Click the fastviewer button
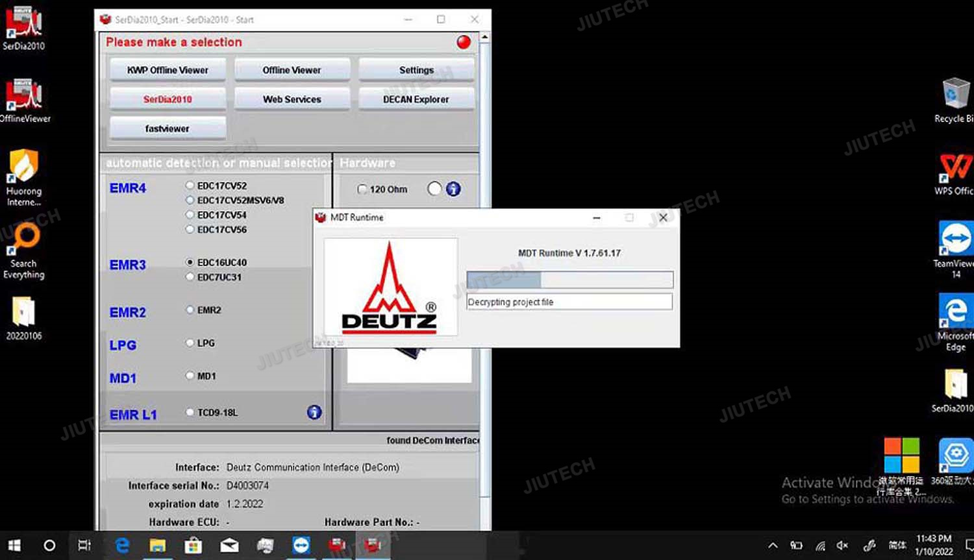The width and height of the screenshot is (974, 560). [x=168, y=128]
